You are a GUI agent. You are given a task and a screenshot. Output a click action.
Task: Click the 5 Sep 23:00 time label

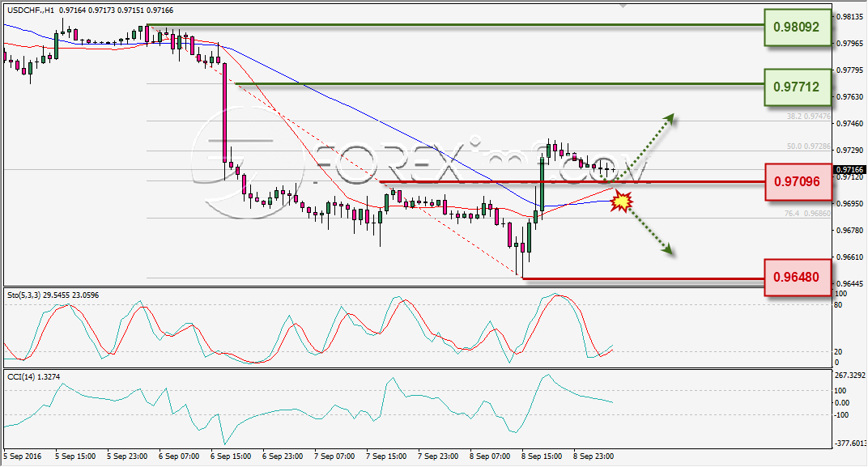click(127, 456)
